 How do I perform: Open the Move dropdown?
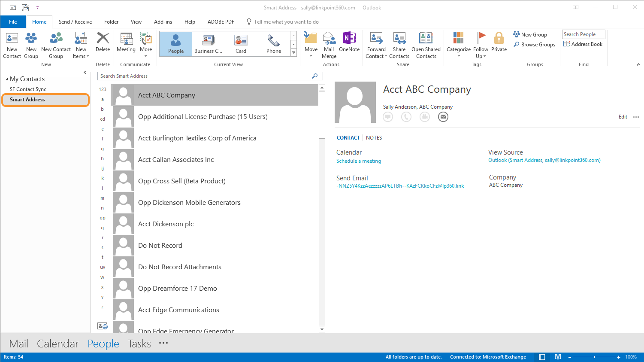(311, 46)
